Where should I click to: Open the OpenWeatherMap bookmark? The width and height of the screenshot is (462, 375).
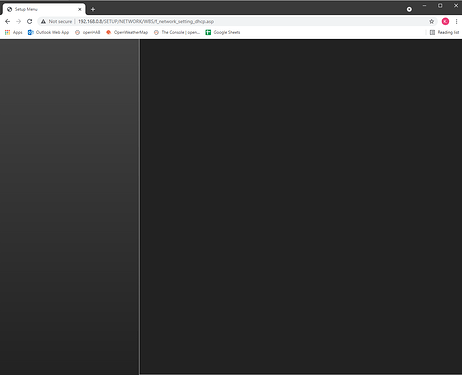pos(127,32)
